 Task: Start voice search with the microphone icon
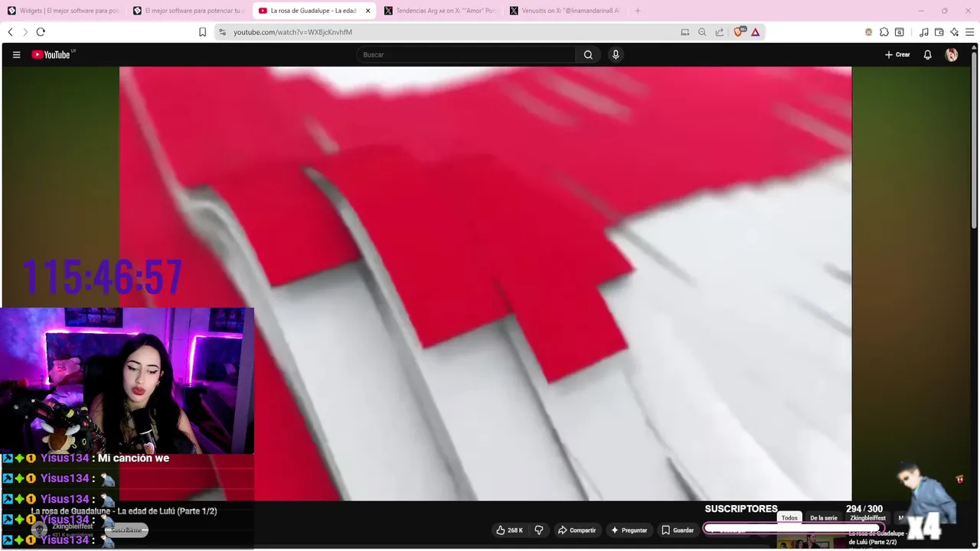click(615, 54)
